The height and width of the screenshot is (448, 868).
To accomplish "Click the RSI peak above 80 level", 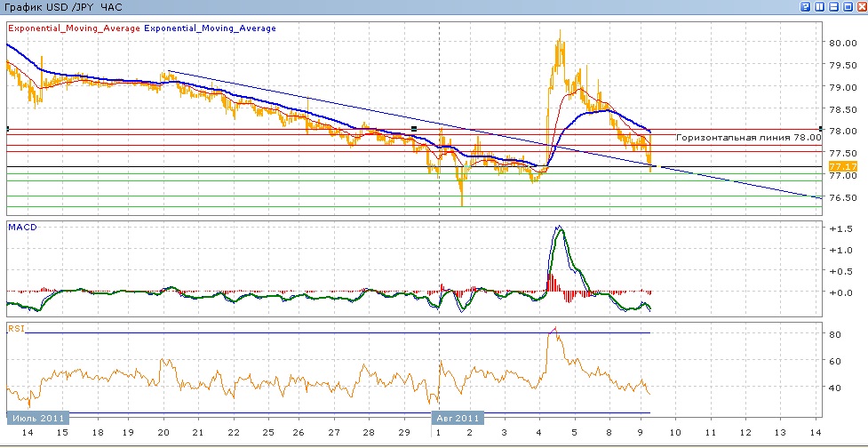I will click(x=554, y=328).
